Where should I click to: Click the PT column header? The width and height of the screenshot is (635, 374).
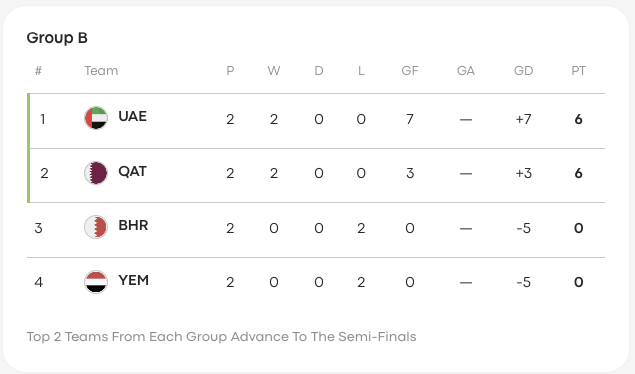tap(578, 71)
